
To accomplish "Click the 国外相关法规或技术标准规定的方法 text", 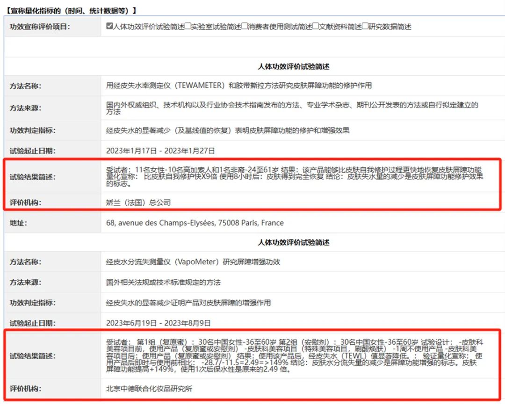I will pos(163,282).
